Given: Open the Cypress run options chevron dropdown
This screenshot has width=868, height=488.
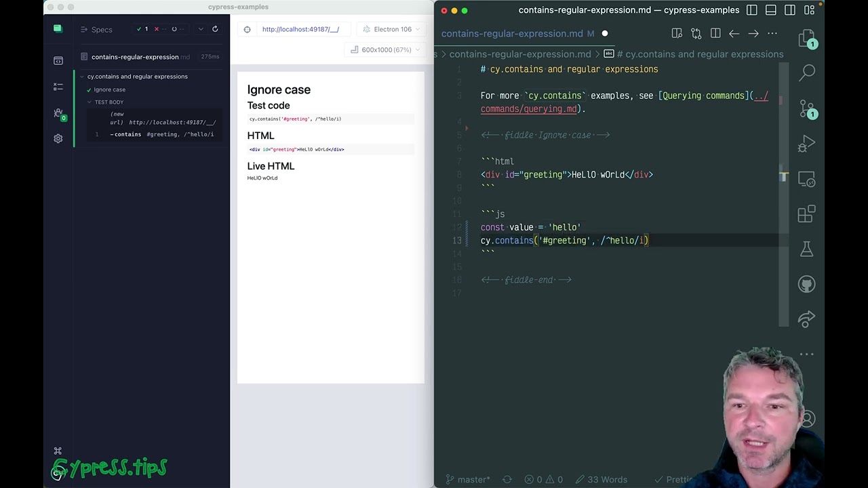Looking at the screenshot, I should [x=200, y=29].
